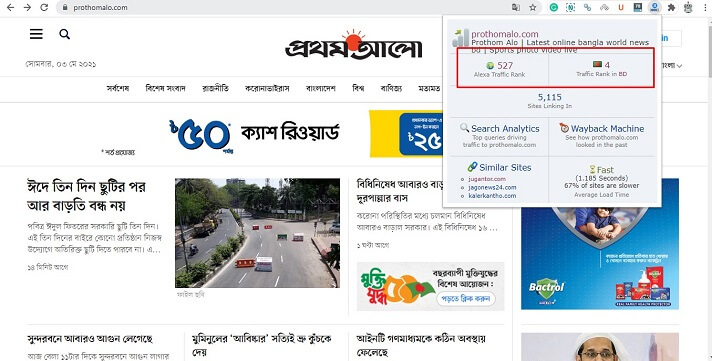
Task: Open headline ঈদে তিন দিন ছুটির পর
Action: pyautogui.click(x=87, y=196)
